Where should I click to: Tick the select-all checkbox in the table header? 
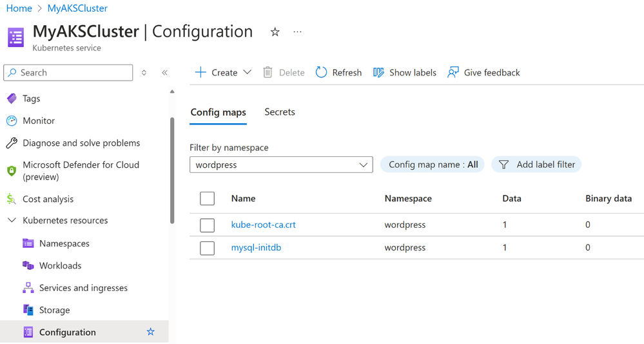point(207,199)
